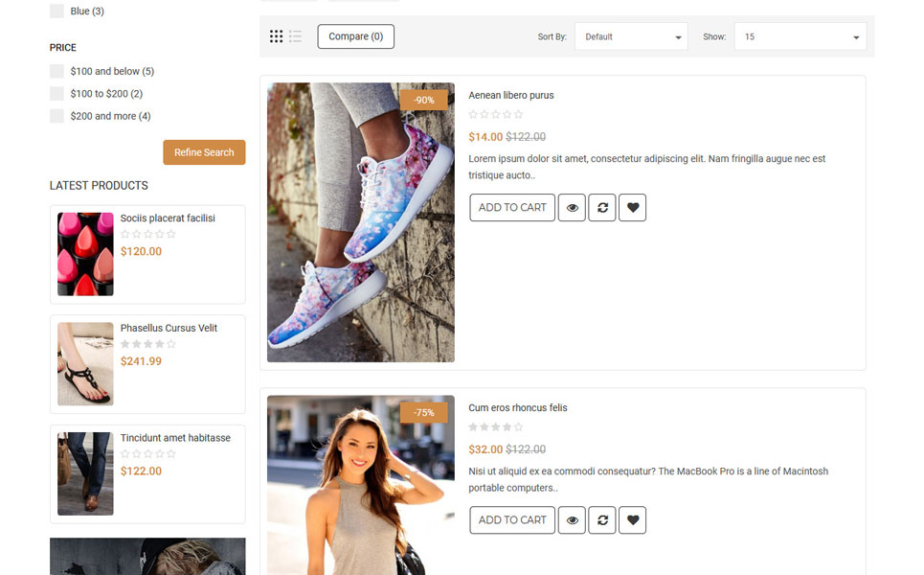Click the $120.00 price of Sociis placerat

click(x=141, y=251)
